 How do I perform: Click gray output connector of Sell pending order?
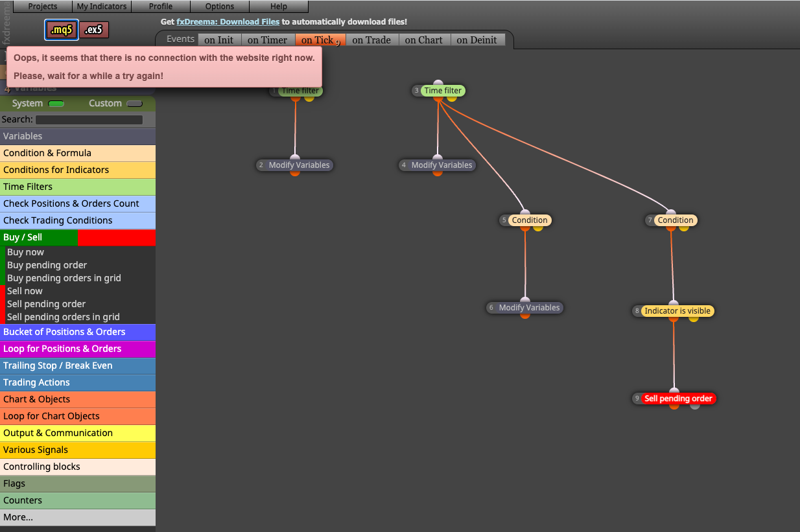695,406
